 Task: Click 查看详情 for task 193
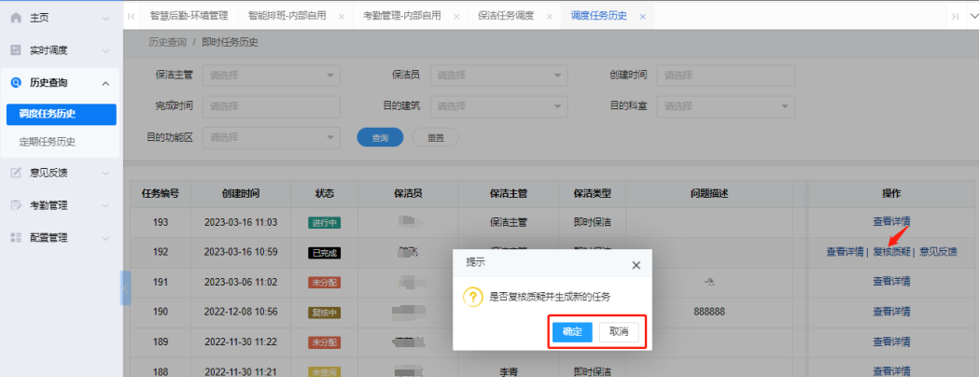pyautogui.click(x=891, y=222)
